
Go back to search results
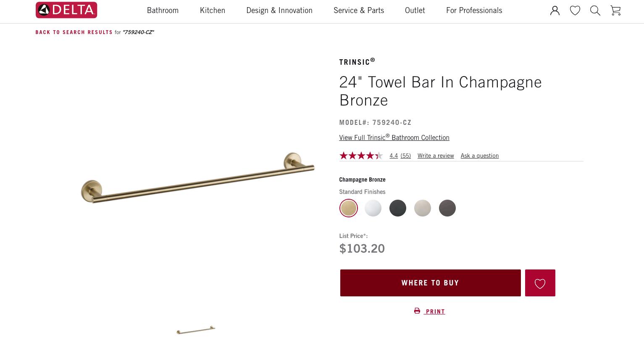point(74,32)
